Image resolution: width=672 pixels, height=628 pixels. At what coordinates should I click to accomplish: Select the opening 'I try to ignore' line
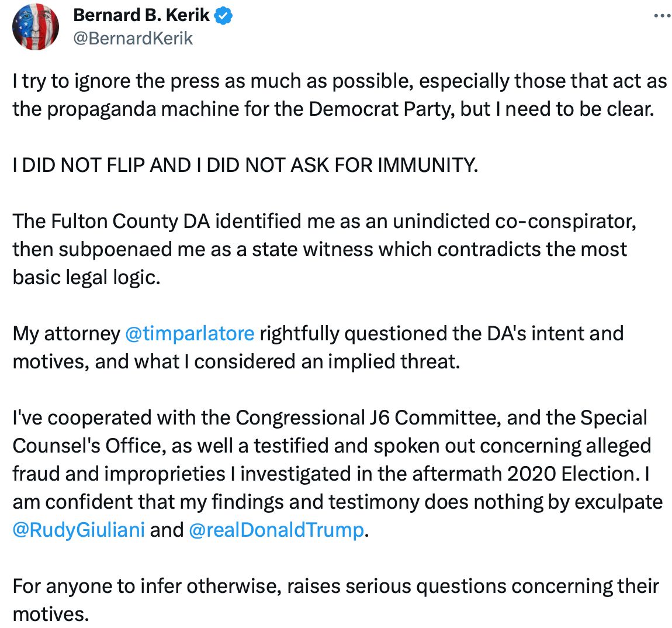[x=340, y=81]
